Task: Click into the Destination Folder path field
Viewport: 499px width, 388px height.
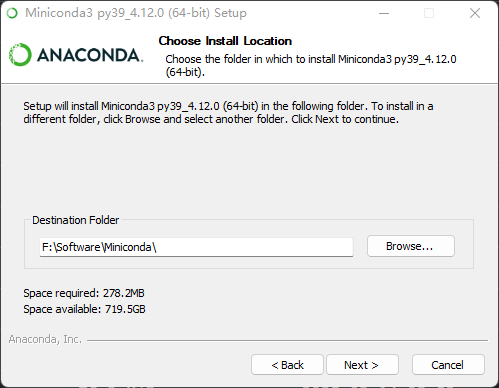Action: pos(196,247)
